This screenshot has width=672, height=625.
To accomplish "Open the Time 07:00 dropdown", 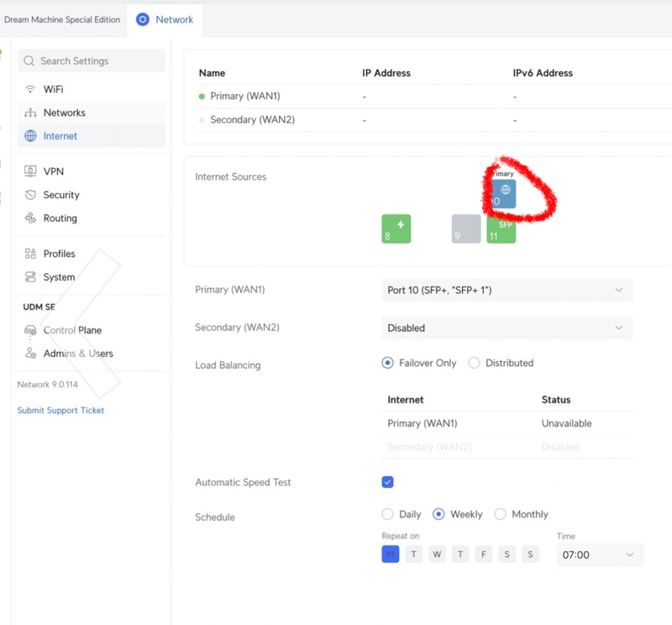I will [x=600, y=554].
